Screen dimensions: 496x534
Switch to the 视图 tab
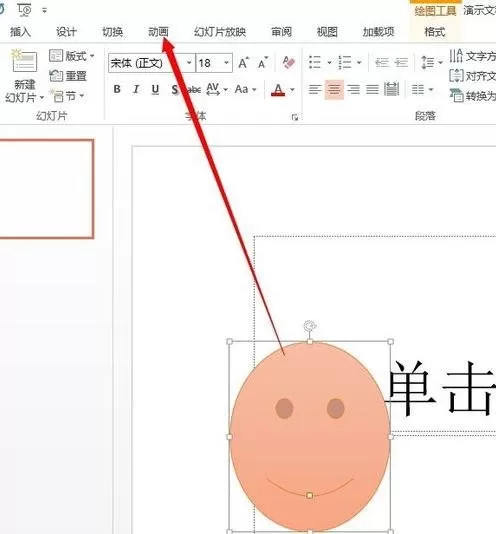pyautogui.click(x=327, y=32)
